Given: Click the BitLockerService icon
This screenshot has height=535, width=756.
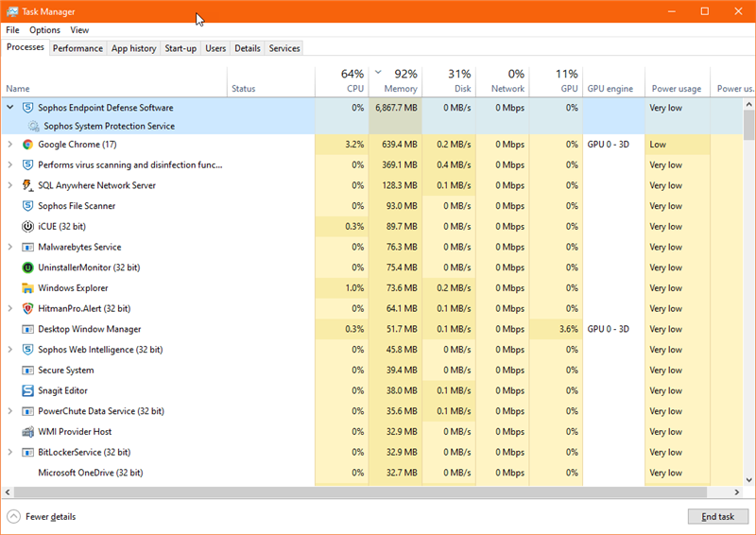Looking at the screenshot, I should pyautogui.click(x=28, y=452).
